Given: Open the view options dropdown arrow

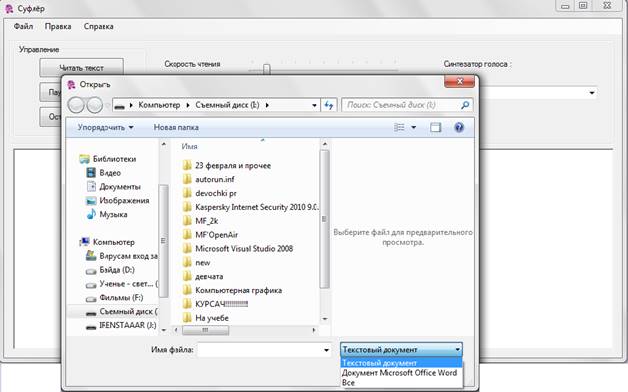Looking at the screenshot, I should click(x=413, y=127).
